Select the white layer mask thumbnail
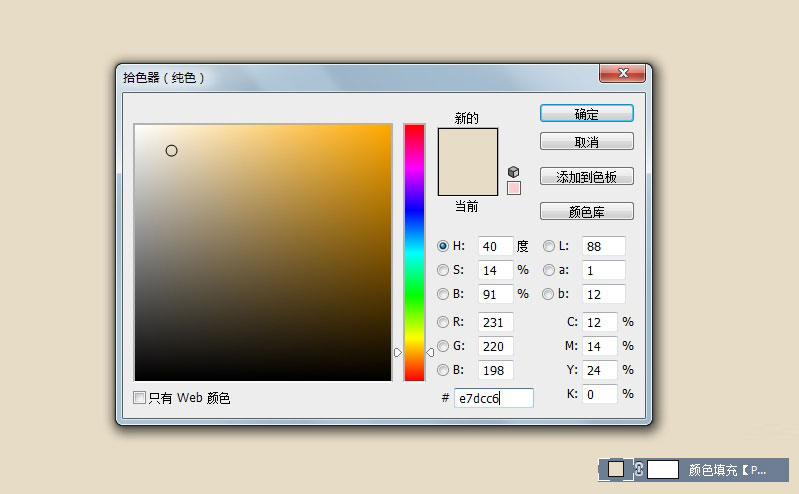Viewport: 799px width, 494px height. [x=663, y=469]
